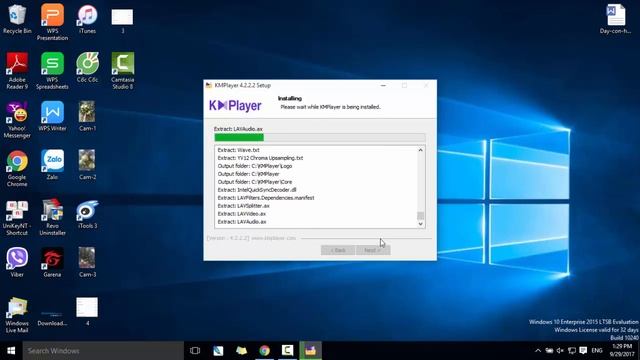Switch to Camtasia on the taskbar
The image size is (640, 360).
(287, 351)
